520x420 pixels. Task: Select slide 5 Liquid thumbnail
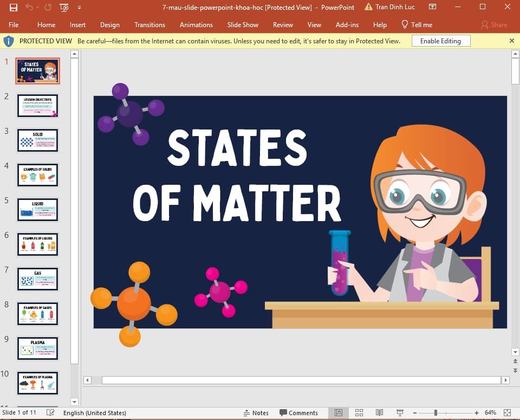[38, 210]
